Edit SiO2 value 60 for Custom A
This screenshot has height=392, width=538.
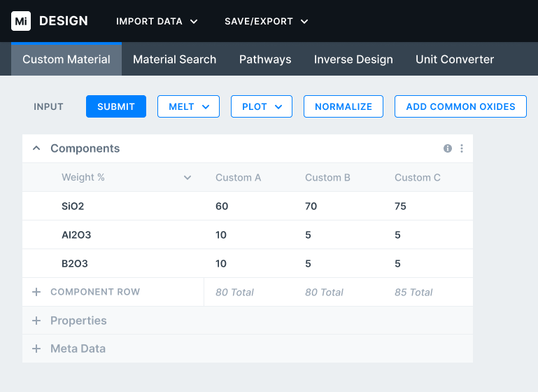click(222, 206)
